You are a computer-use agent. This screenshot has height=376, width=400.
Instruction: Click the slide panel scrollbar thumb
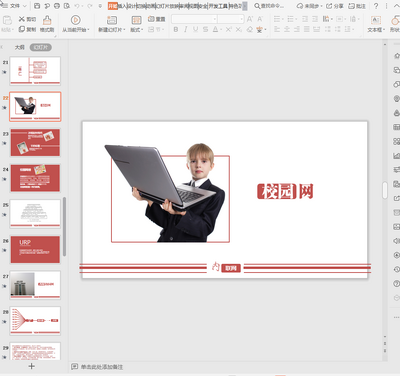pos(64,227)
